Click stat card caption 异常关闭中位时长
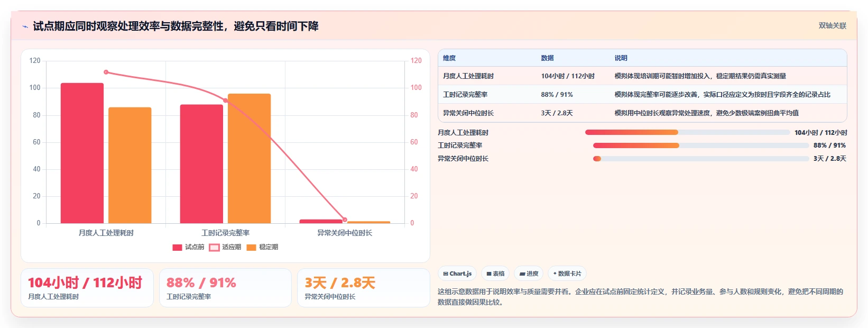868x328 pixels. coord(330,297)
